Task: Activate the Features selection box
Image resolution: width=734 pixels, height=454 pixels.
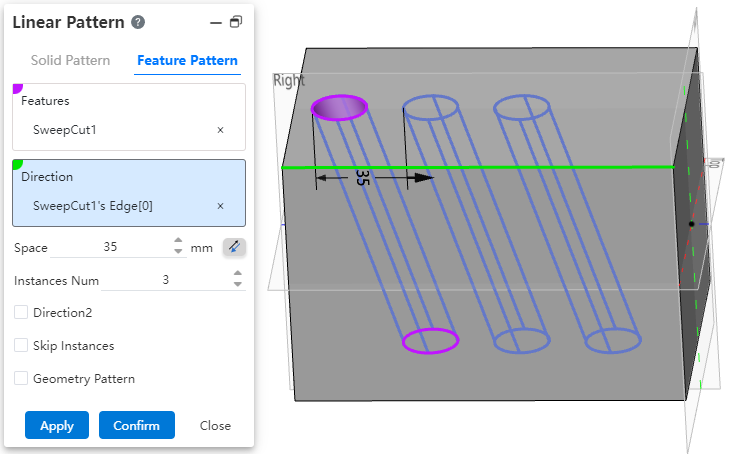Action: coord(129,117)
